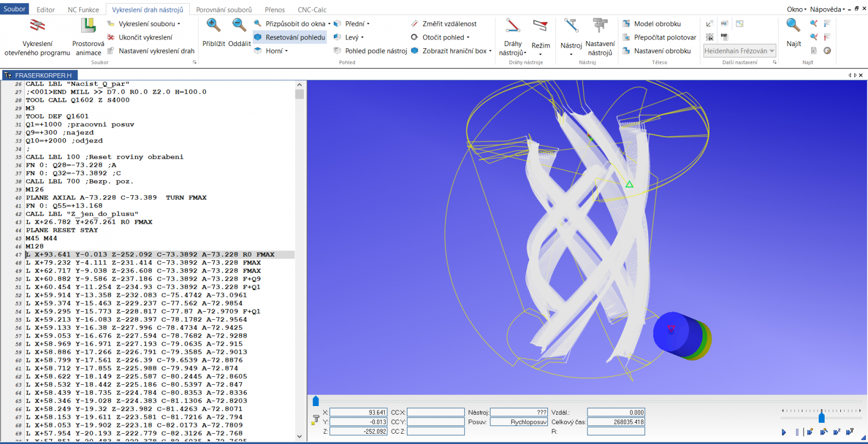868x444 pixels.
Task: Open the CNC-Calc ribbon tab
Action: pos(312,10)
